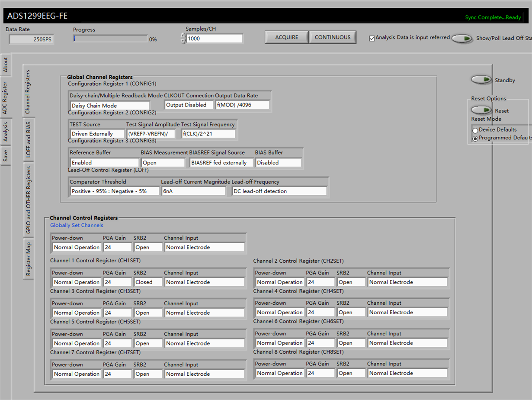Screen dimensions: 532x400
Task: Open Channel 2 Power-down dropdown
Action: click(280, 282)
